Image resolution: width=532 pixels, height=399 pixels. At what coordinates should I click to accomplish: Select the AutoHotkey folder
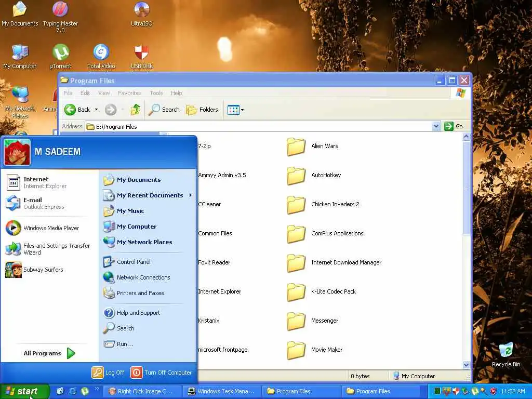pyautogui.click(x=314, y=175)
